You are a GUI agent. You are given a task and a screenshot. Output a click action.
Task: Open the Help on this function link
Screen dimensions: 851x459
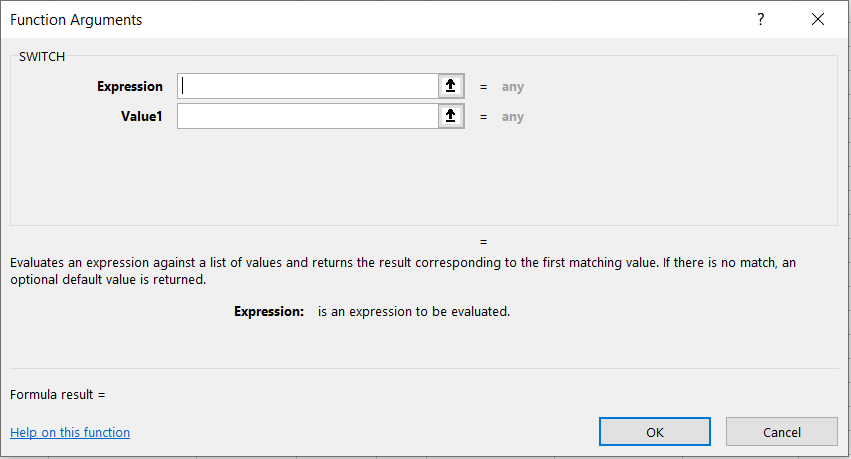coord(70,433)
